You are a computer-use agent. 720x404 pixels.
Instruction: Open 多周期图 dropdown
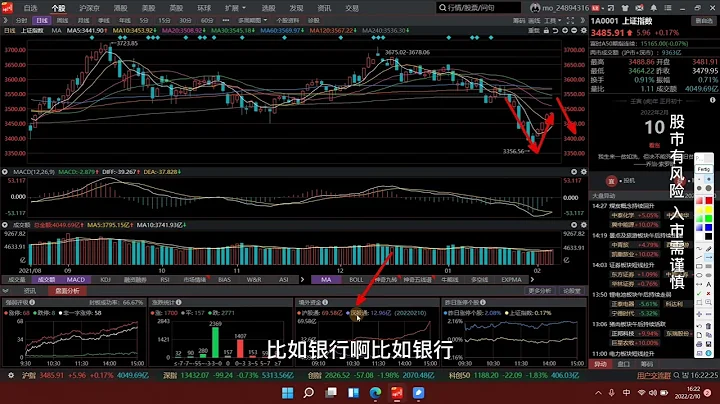click(253, 20)
